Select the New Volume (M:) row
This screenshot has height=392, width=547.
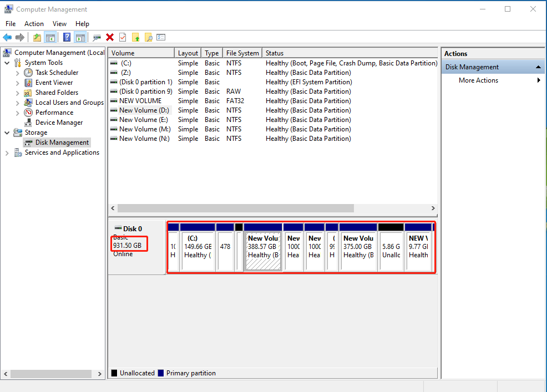[x=273, y=129]
